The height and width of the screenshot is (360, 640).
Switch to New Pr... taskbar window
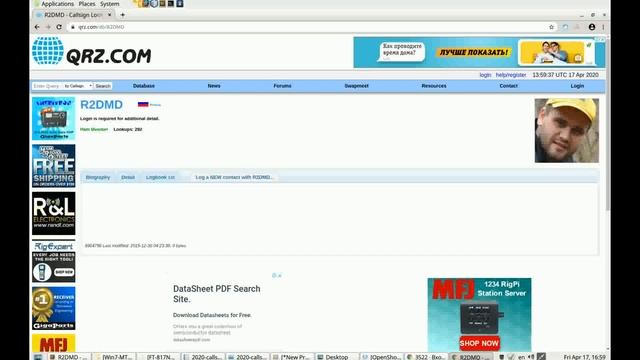292,357
